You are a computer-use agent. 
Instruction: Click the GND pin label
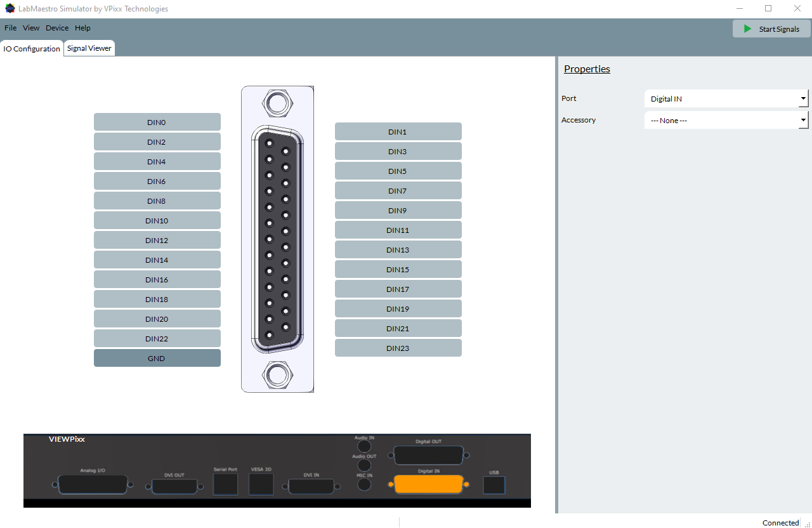click(x=157, y=359)
